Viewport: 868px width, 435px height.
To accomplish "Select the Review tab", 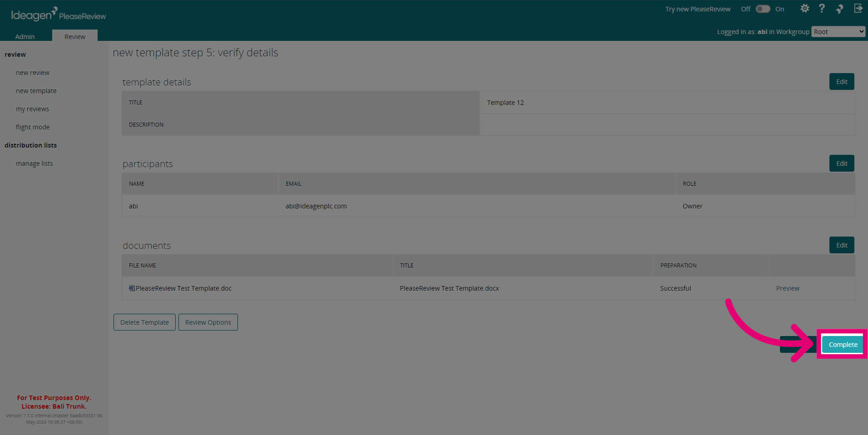I will point(75,36).
